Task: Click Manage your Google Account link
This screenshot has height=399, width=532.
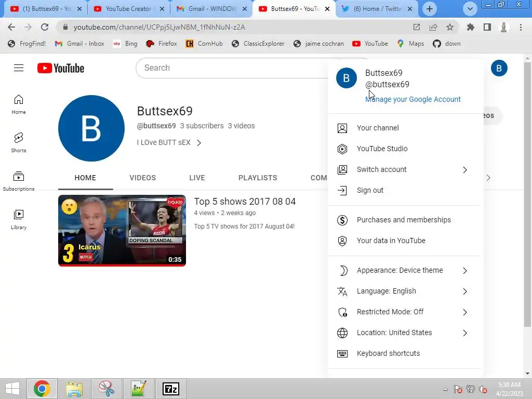Action: click(413, 99)
